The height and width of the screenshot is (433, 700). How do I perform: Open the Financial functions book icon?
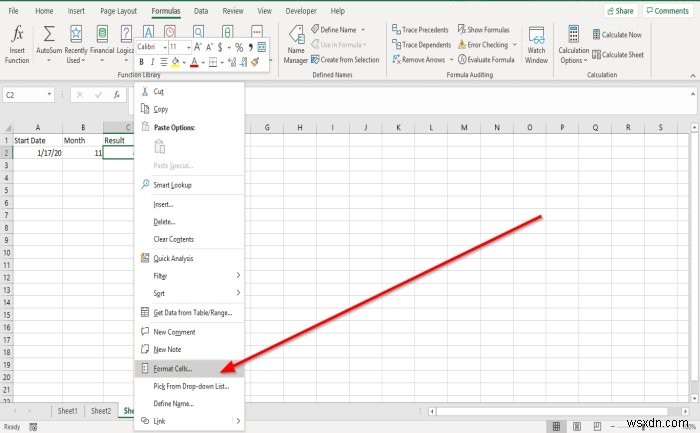click(102, 33)
